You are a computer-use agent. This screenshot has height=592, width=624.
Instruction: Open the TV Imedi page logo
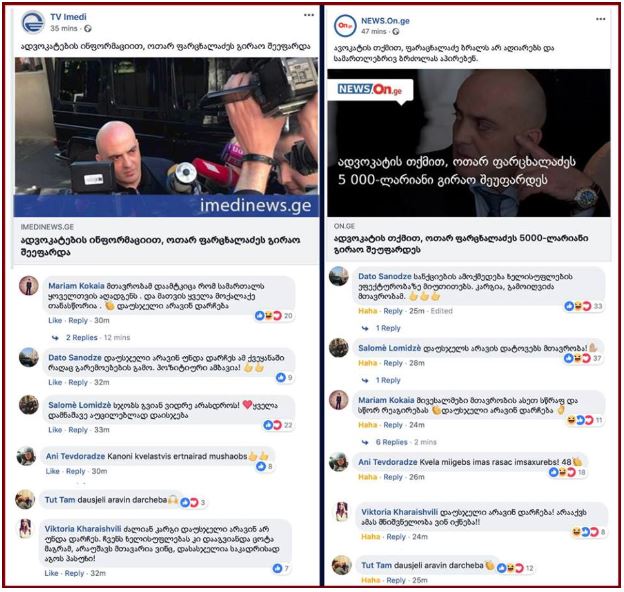(x=33, y=22)
